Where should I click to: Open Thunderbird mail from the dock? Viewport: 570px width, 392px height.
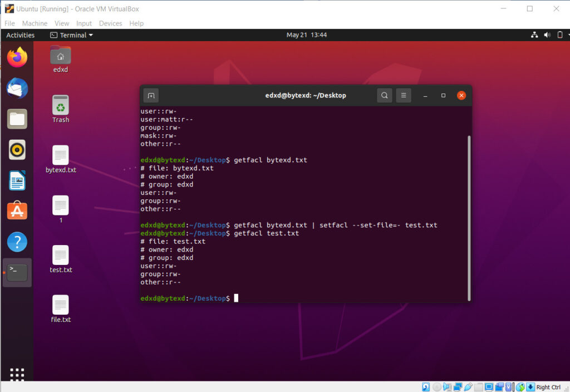(17, 88)
